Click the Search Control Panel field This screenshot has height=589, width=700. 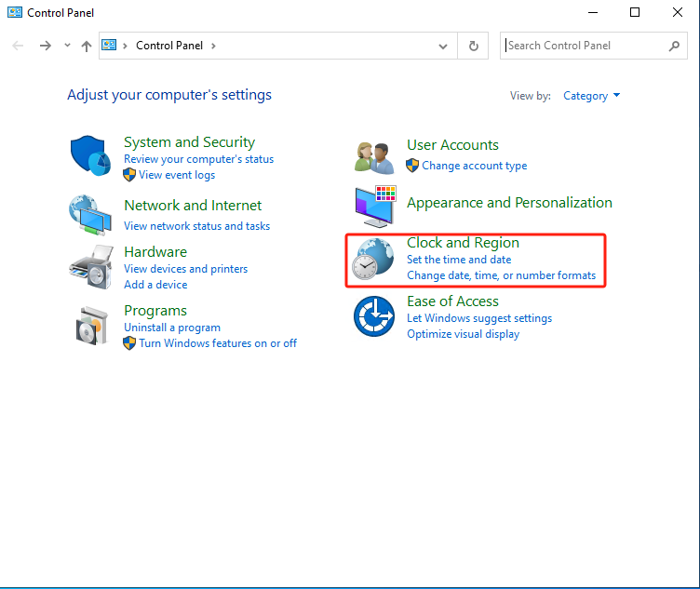coord(585,46)
